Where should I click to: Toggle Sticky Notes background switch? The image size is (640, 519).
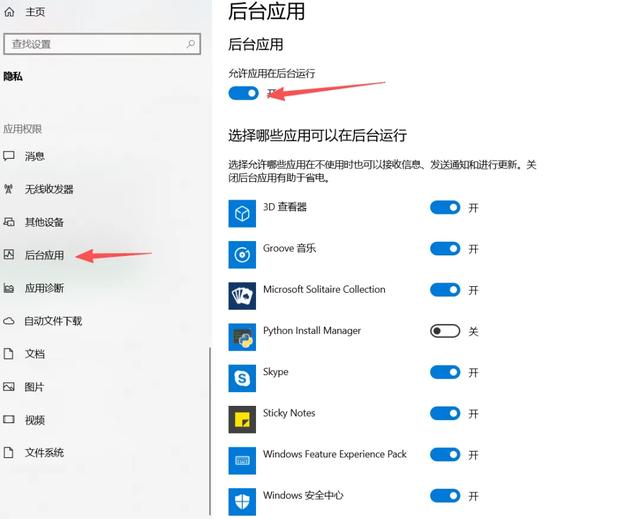pyautogui.click(x=445, y=413)
